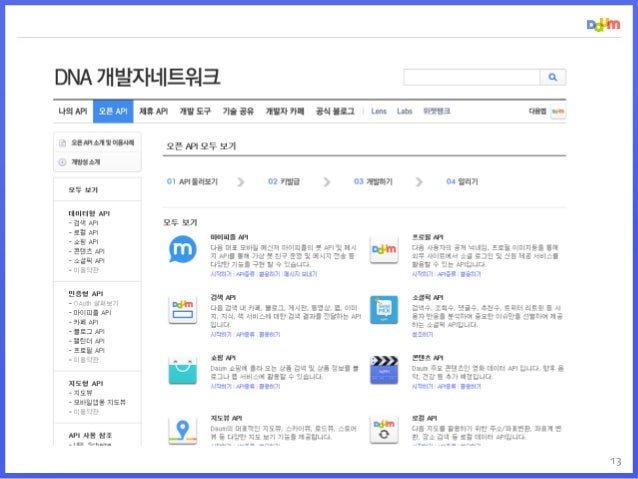The height and width of the screenshot is (479, 638).
Task: Select step 04 알리기
Action: tap(462, 182)
